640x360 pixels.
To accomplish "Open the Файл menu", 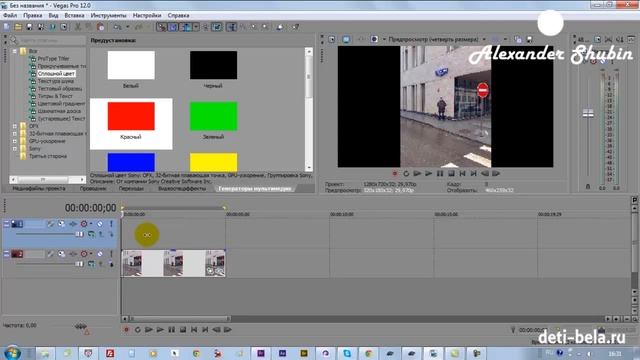I will coord(10,16).
